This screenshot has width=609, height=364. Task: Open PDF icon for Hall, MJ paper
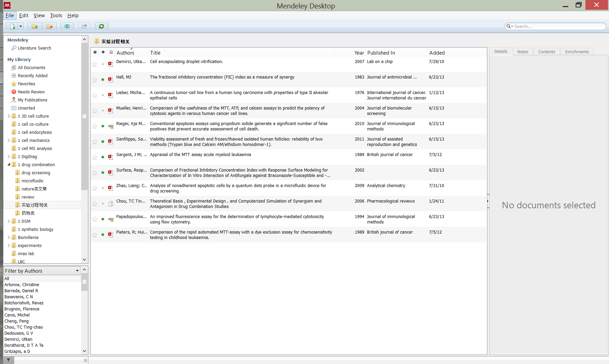(x=111, y=80)
